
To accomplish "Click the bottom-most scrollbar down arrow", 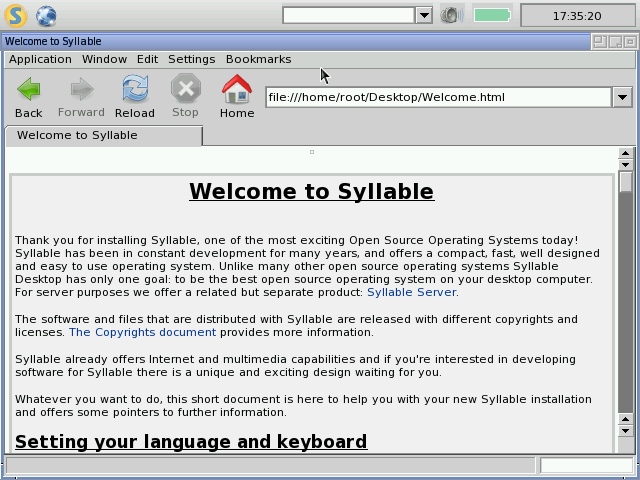I will point(625,430).
